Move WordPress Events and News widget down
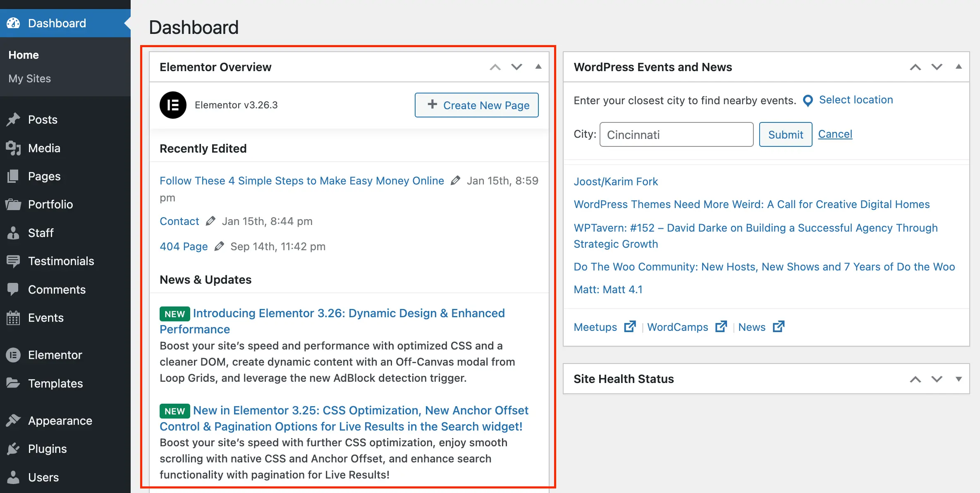The width and height of the screenshot is (980, 493). [x=937, y=67]
